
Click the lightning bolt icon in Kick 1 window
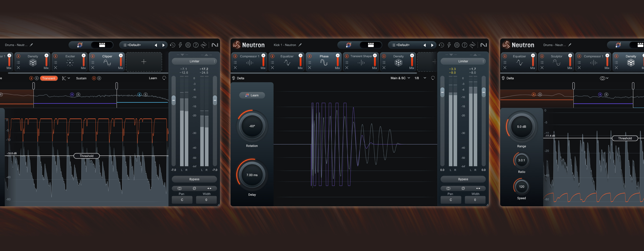point(449,45)
